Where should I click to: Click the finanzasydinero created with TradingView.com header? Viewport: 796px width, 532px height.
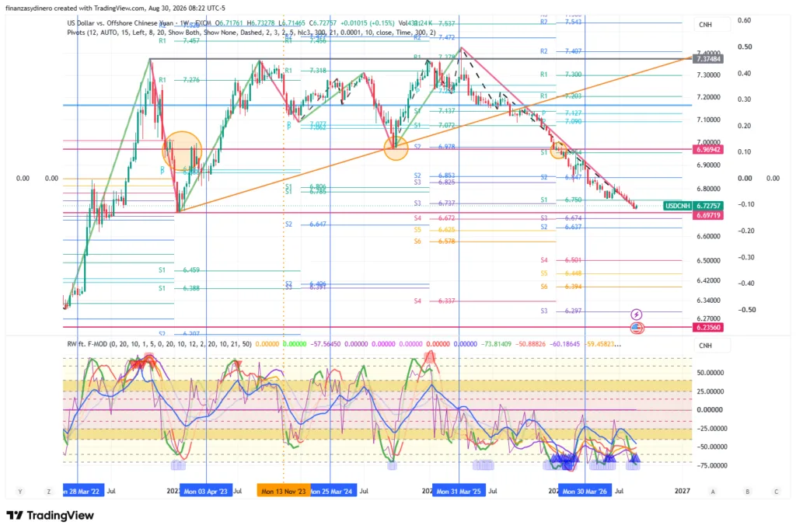click(x=115, y=8)
